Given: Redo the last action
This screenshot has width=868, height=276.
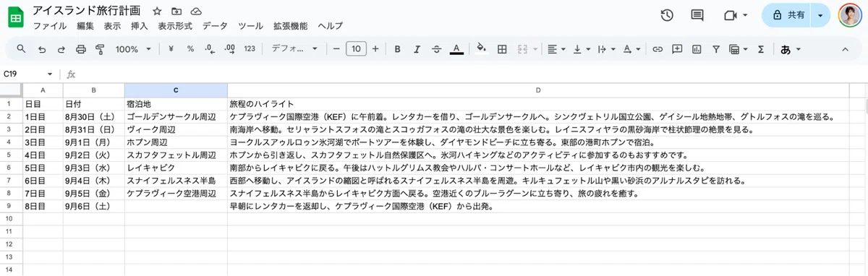Looking at the screenshot, I should (61, 49).
